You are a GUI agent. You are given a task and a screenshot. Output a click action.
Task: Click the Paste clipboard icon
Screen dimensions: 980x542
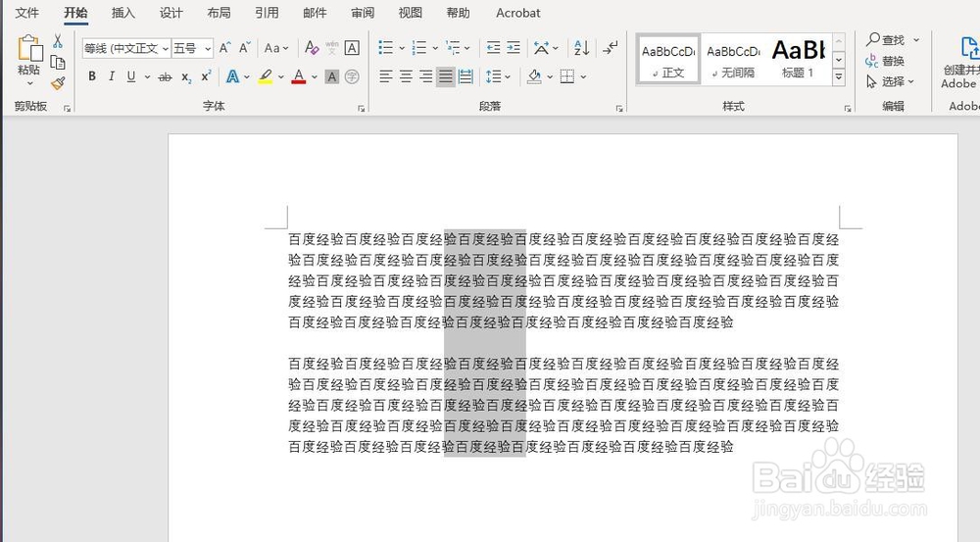29,49
